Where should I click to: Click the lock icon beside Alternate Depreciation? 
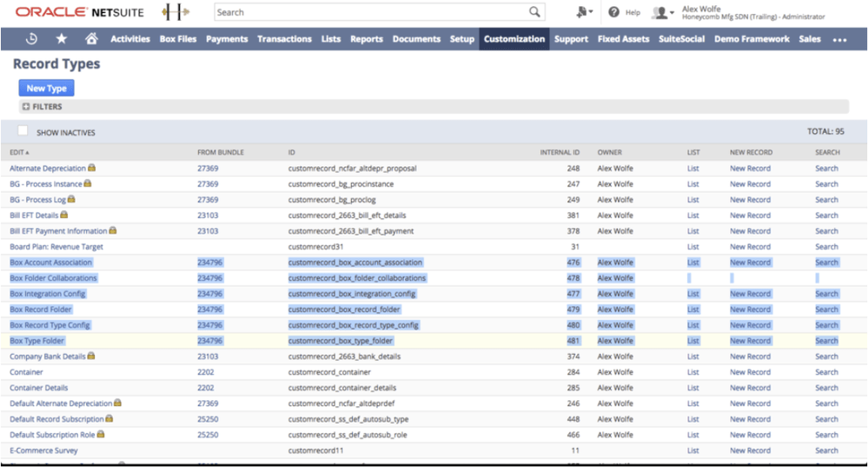[92, 167]
